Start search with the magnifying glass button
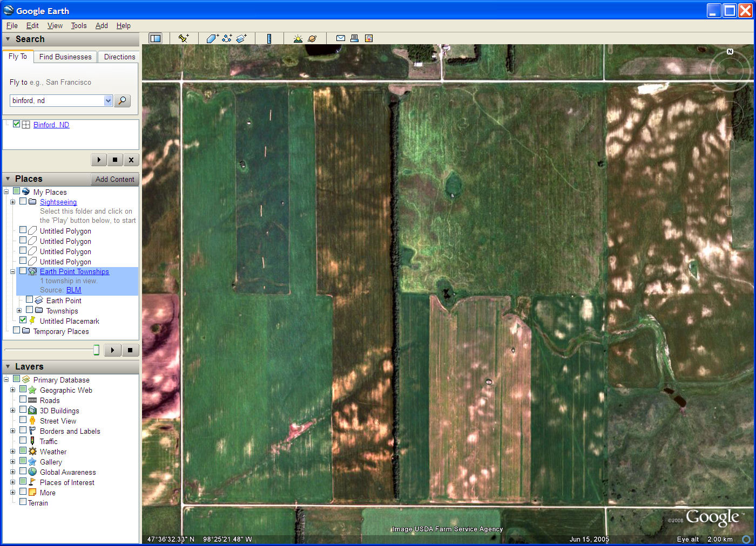756x546 pixels. click(x=123, y=101)
